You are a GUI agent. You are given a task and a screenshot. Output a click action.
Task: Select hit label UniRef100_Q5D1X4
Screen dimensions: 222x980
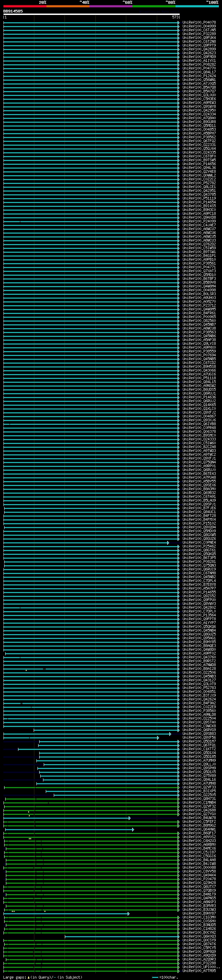tap(199, 753)
